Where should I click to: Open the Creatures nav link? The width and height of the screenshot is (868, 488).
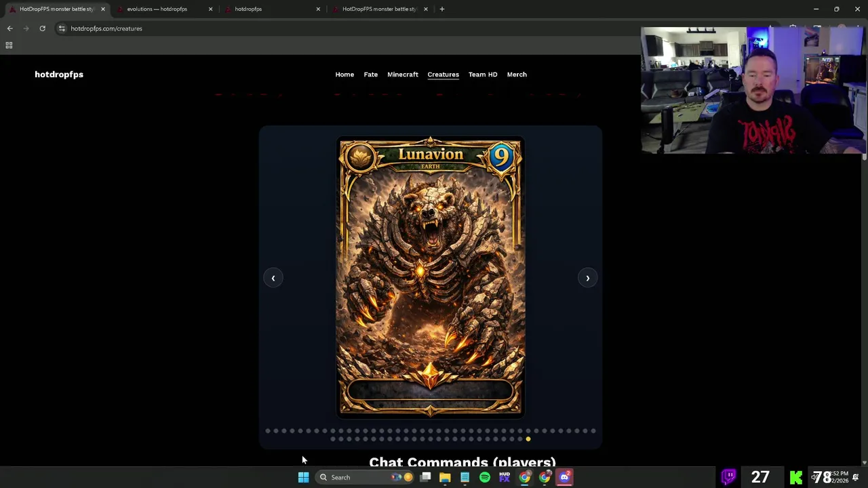(443, 75)
